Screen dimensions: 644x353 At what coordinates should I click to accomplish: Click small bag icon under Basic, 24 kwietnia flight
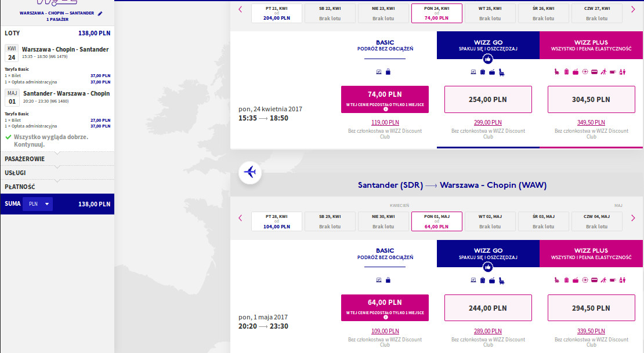pyautogui.click(x=388, y=72)
